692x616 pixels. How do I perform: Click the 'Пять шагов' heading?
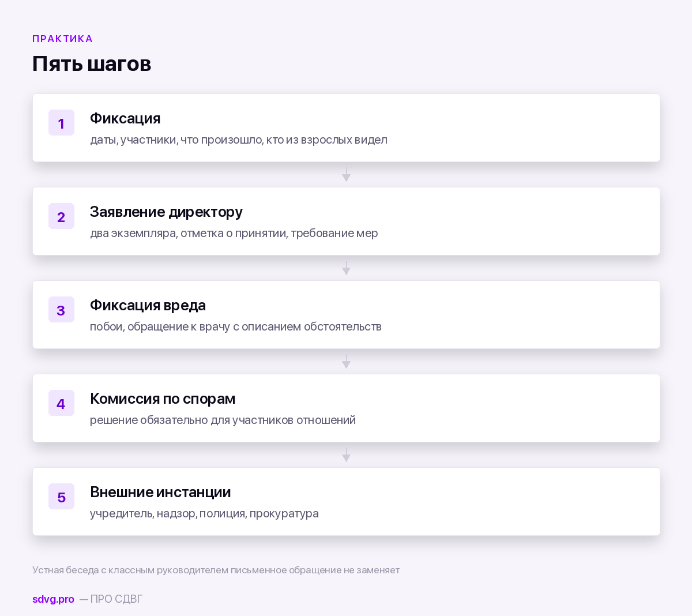(92, 63)
